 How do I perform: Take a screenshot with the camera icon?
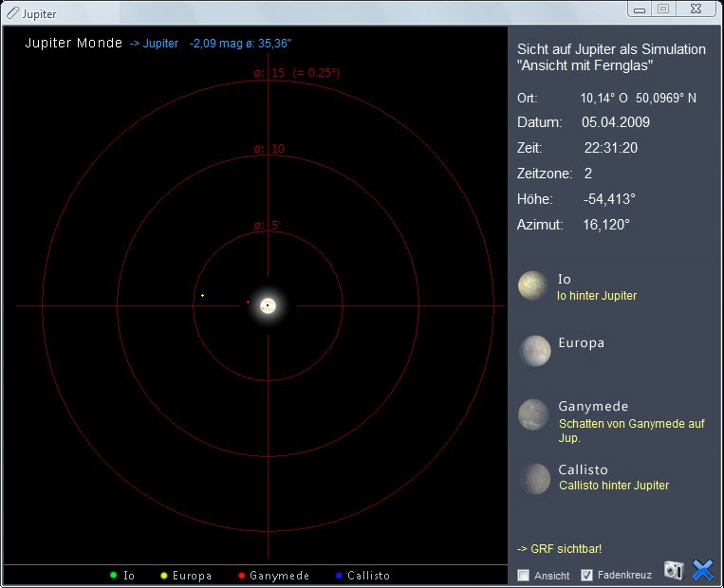[x=674, y=570]
